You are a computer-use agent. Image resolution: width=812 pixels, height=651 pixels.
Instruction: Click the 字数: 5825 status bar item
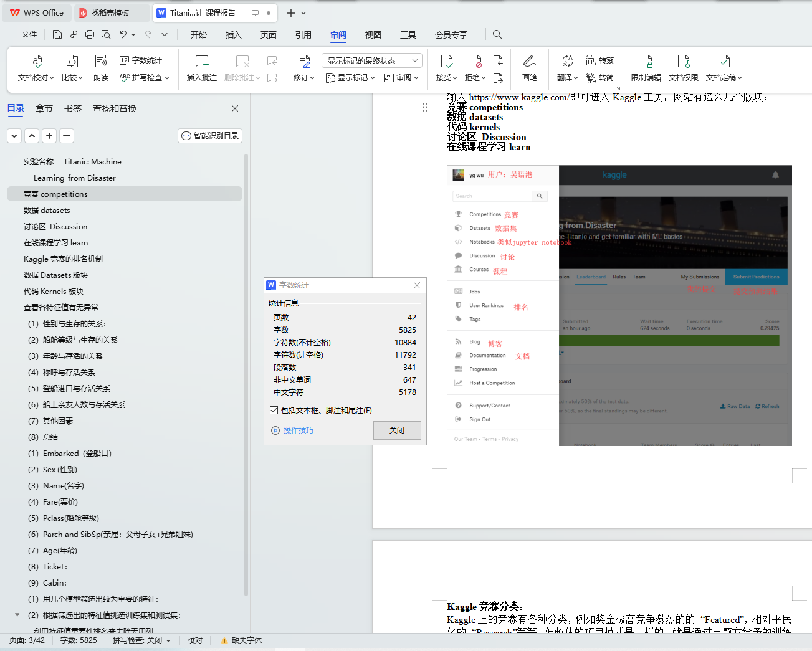[79, 640]
